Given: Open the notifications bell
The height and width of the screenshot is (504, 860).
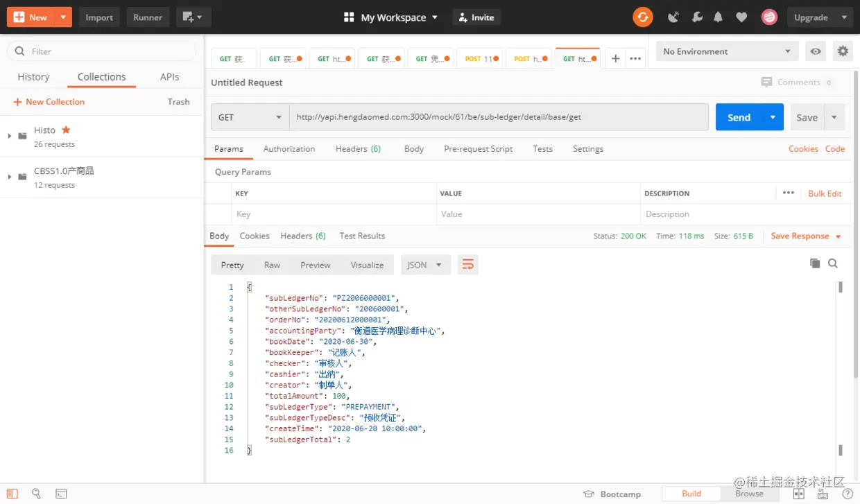Looking at the screenshot, I should click(x=719, y=17).
